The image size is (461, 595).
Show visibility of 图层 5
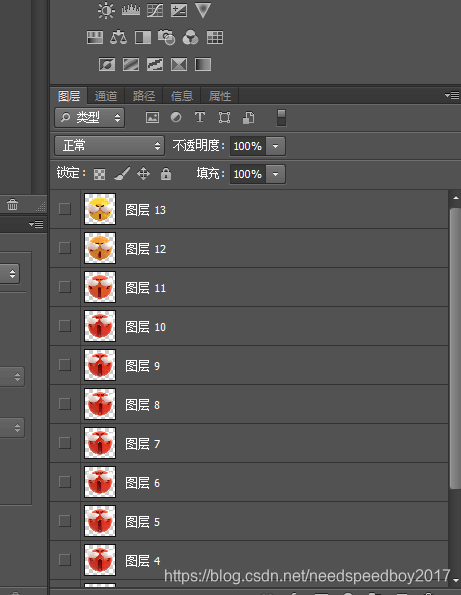[x=65, y=521]
